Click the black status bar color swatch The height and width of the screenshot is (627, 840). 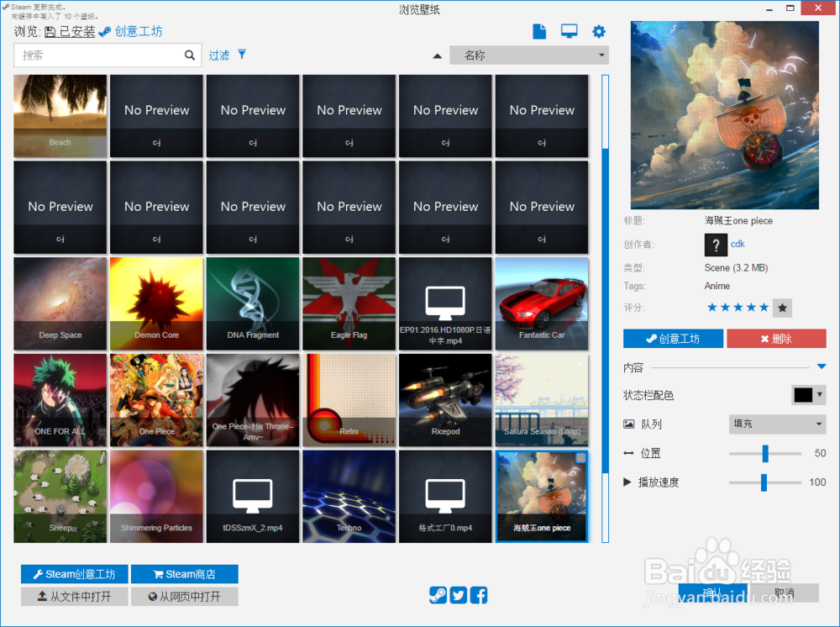point(803,395)
